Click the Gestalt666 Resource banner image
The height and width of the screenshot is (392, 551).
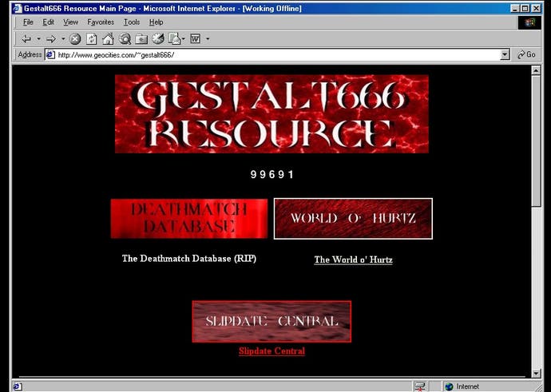pyautogui.click(x=272, y=114)
